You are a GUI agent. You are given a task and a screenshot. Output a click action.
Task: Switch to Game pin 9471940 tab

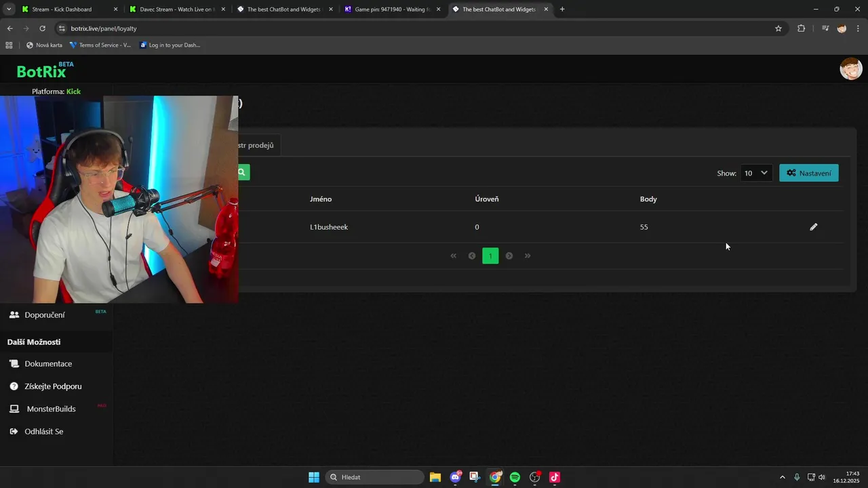click(x=393, y=9)
